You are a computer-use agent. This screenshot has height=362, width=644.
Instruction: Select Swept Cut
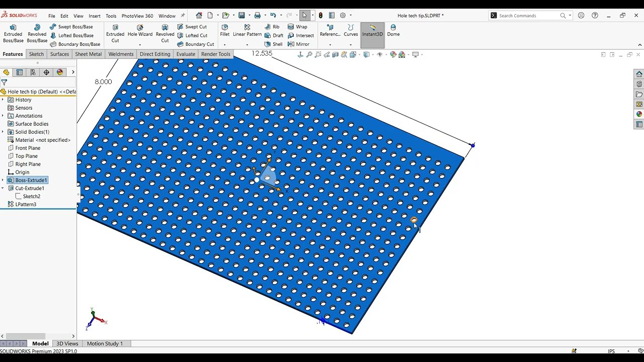coord(192,27)
